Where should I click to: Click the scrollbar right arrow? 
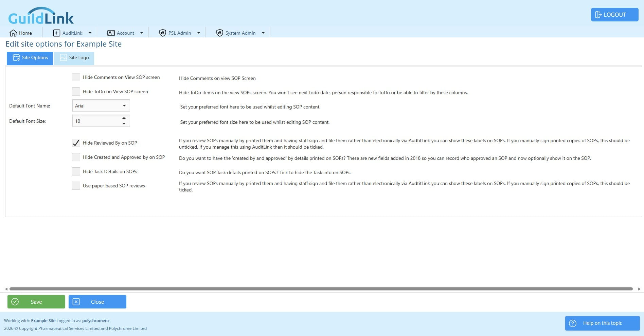639,289
